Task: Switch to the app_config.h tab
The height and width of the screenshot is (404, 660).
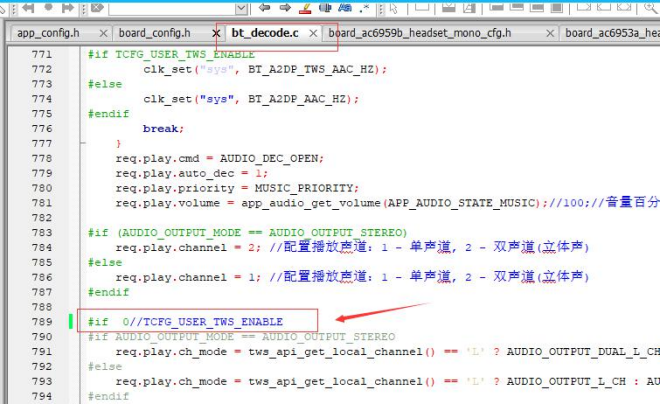Action: point(48,33)
